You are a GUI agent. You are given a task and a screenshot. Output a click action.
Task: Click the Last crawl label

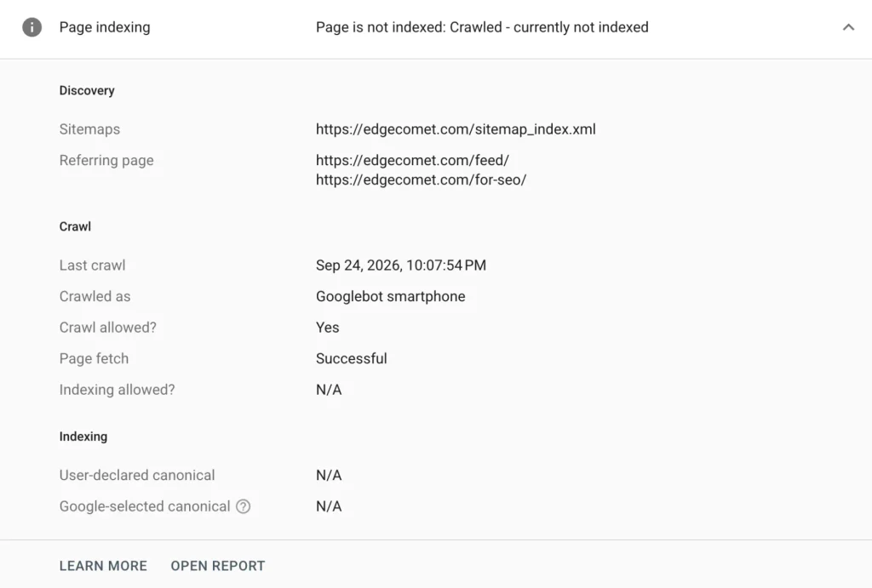click(92, 265)
